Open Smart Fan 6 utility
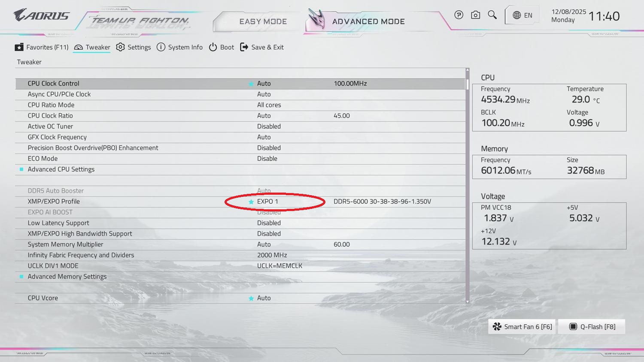644x362 pixels. click(x=522, y=327)
